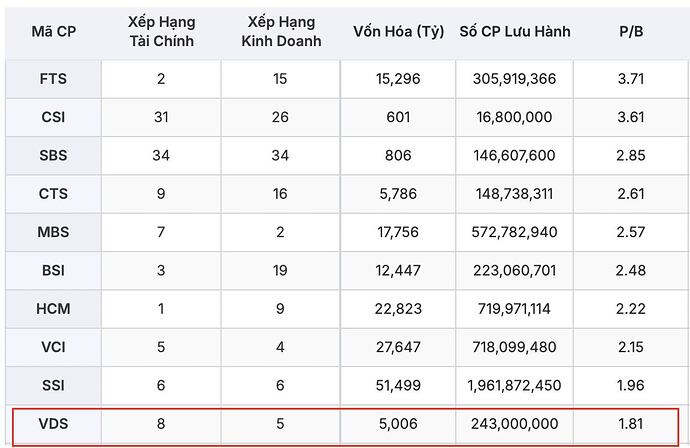Click the Mã CP column header
This screenshot has height=448, width=690.
(53, 31)
